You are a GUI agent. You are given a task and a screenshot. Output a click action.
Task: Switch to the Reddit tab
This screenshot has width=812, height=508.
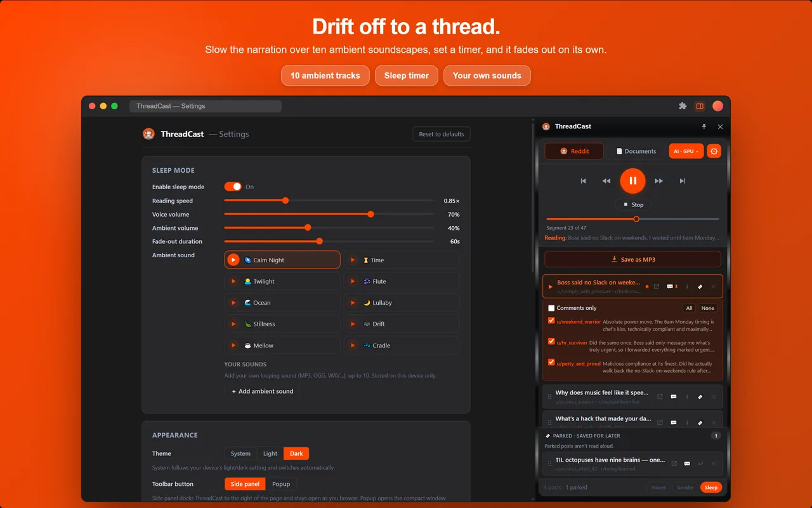[575, 151]
